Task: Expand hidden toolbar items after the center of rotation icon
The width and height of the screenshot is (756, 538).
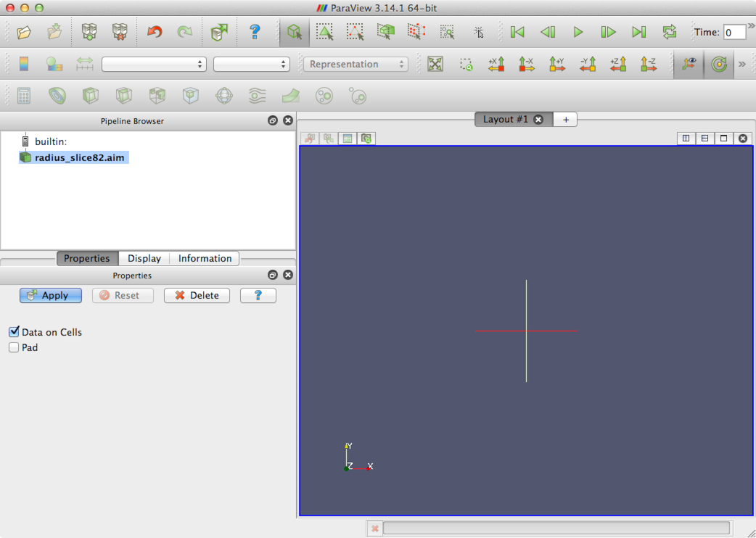Action: [x=742, y=64]
